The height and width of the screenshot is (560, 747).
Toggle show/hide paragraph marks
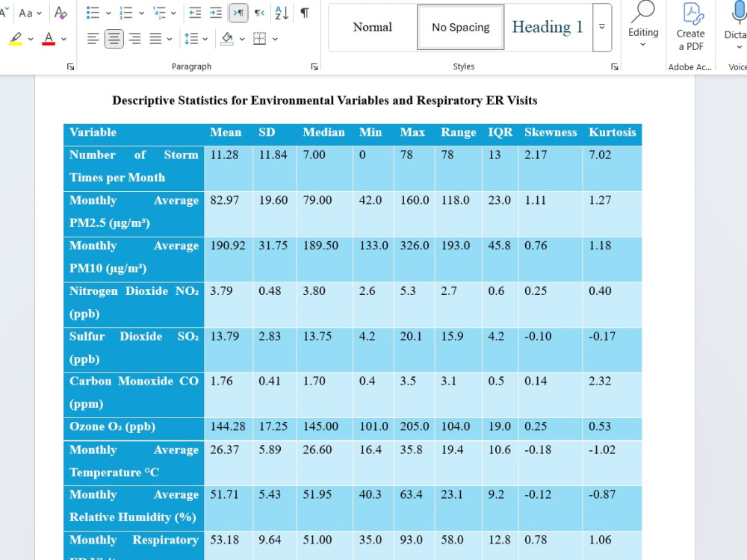[x=305, y=13]
